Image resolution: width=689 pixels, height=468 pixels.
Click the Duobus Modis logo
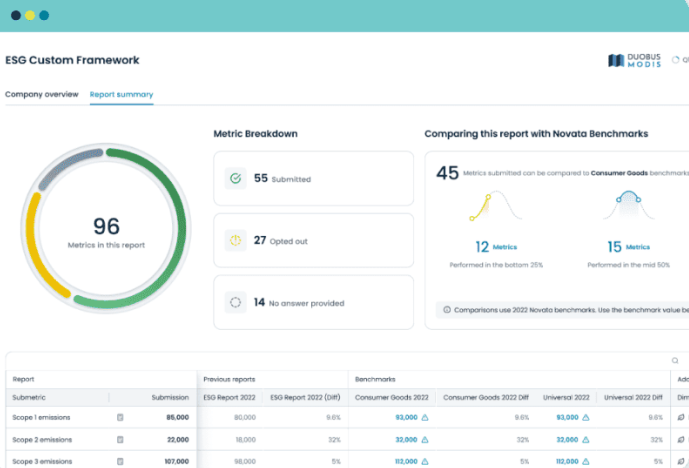(636, 60)
